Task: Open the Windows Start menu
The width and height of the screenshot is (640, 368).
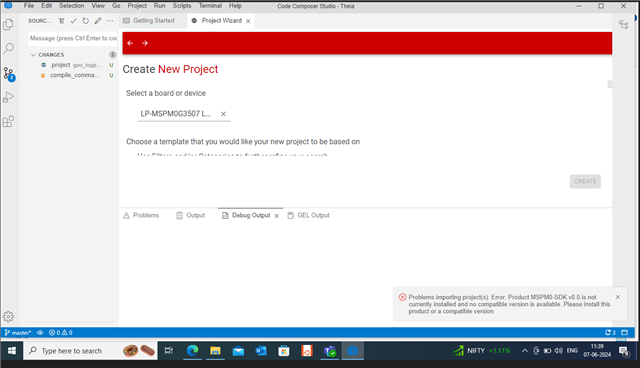Action: [11, 351]
